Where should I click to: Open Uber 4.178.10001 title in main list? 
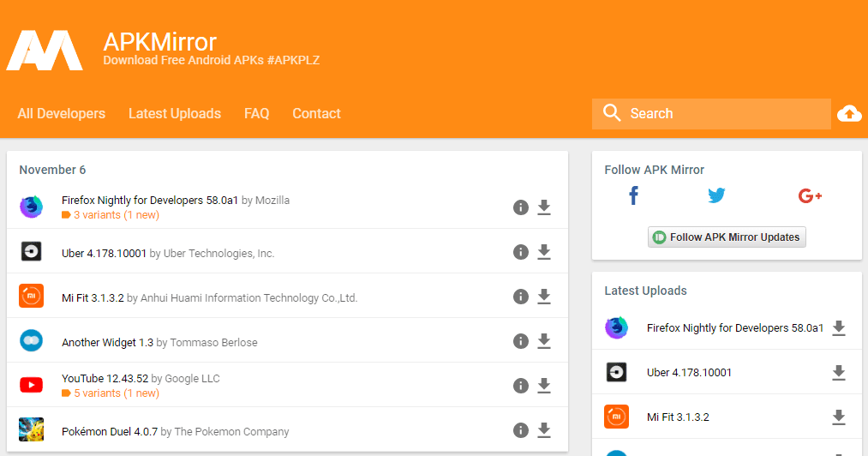click(x=104, y=253)
